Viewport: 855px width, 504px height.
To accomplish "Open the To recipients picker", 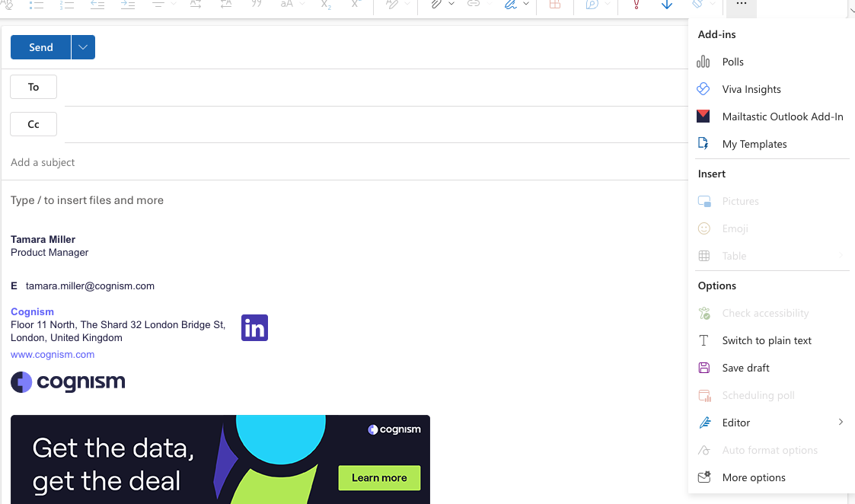I will pos(33,87).
